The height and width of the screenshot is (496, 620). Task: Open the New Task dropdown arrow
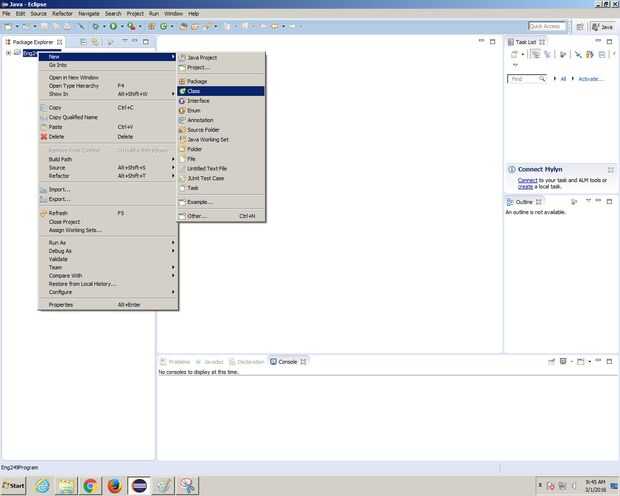coord(522,55)
